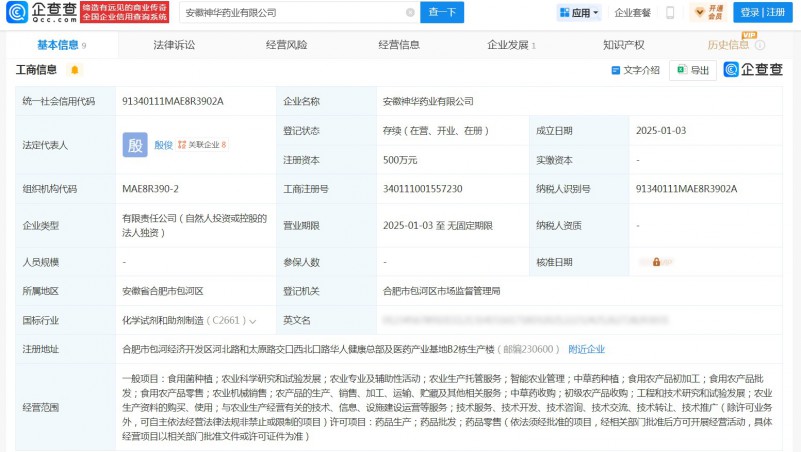Expand the 化学试剂和助剂制造 industry chevron

[x=252, y=321]
